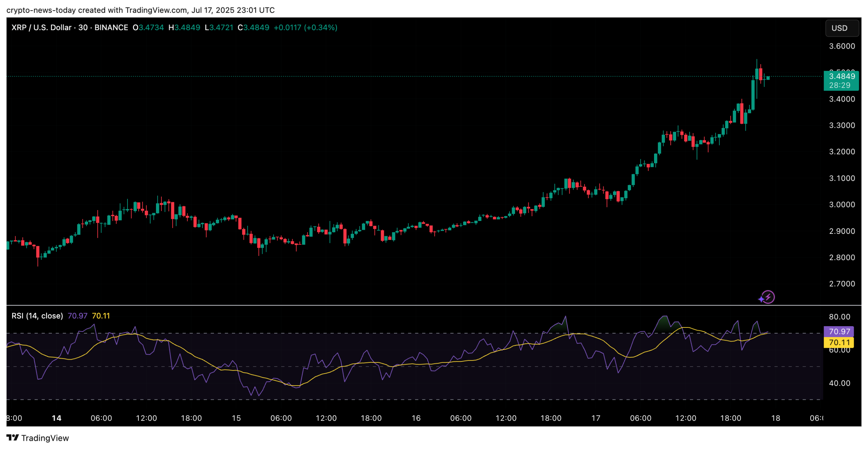Click the bold 14 date label on time axis
Viewport: 868px width, 449px height.
point(57,418)
